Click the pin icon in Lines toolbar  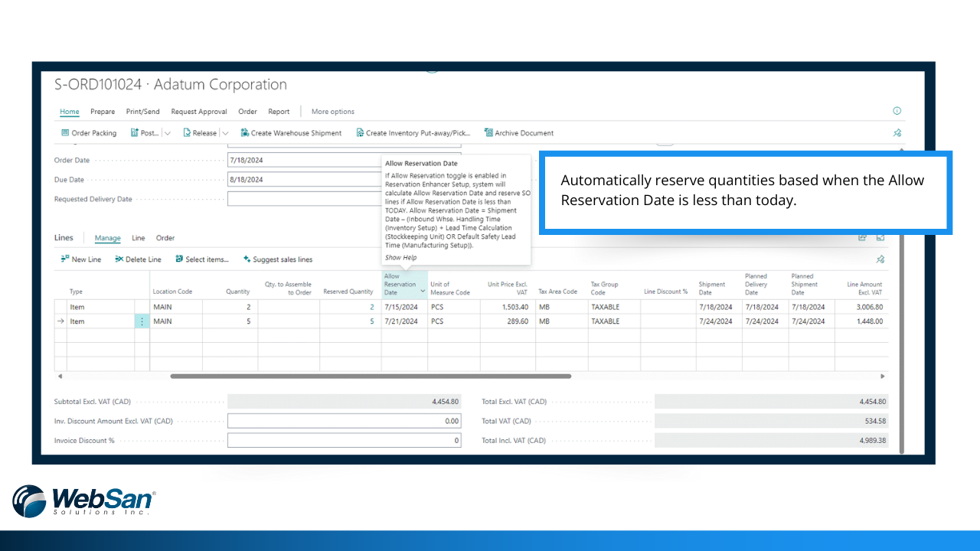(x=880, y=259)
